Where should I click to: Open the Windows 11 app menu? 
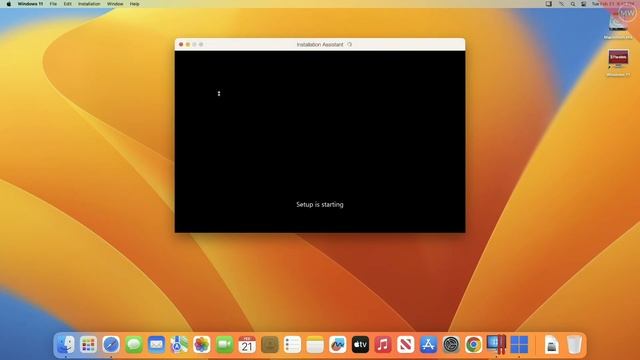(x=30, y=4)
